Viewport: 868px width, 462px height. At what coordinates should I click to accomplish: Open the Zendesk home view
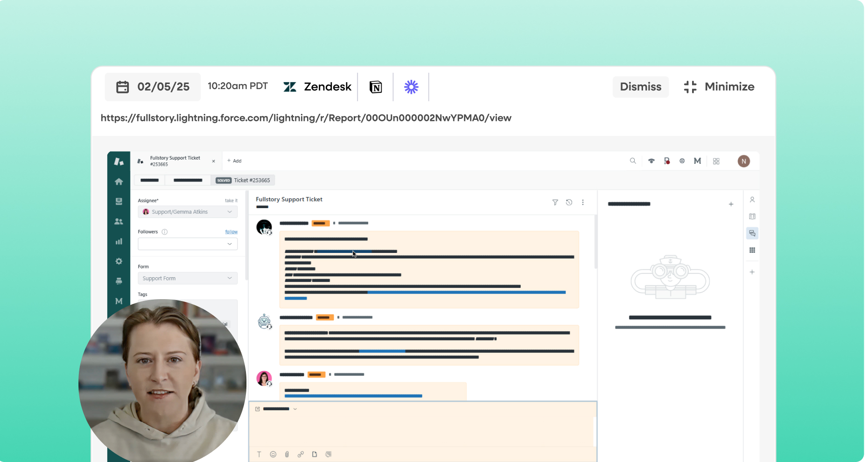tap(119, 182)
